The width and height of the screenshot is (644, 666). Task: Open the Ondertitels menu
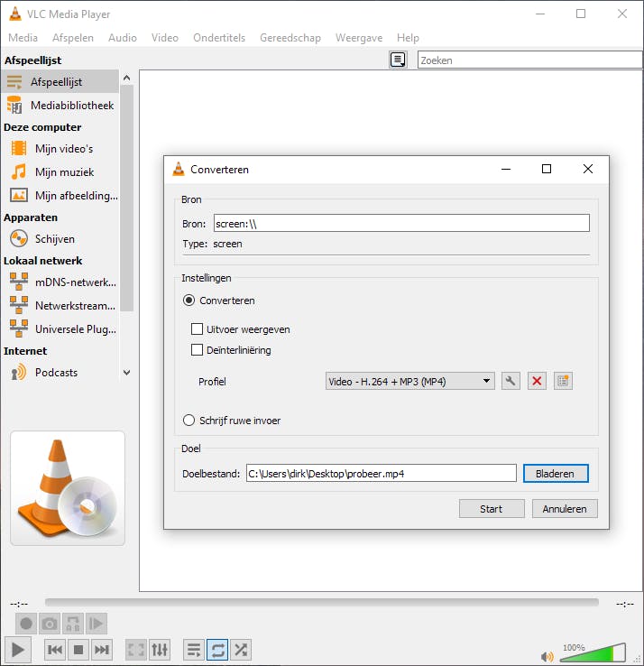(219, 38)
